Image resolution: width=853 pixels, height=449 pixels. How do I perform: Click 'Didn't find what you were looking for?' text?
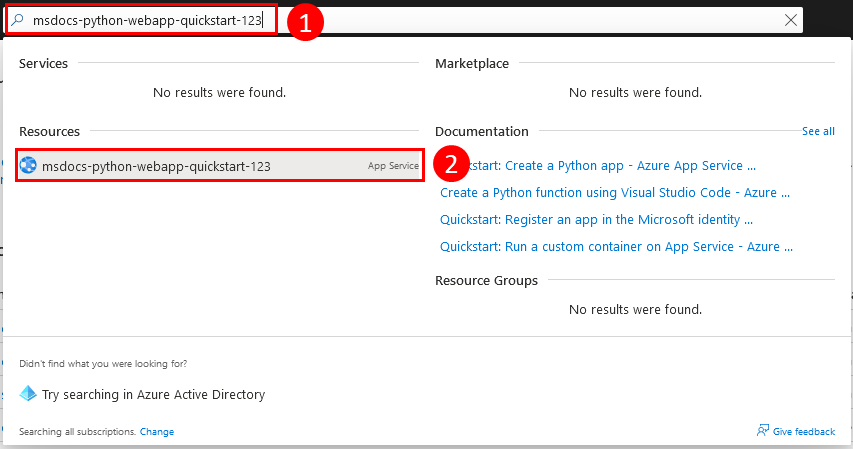click(x=103, y=364)
